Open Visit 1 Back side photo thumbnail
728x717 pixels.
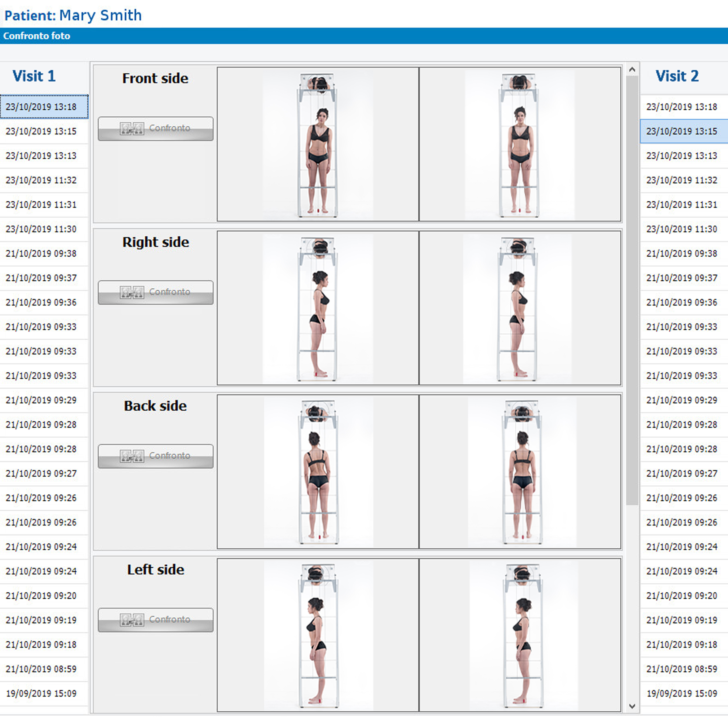[x=318, y=471]
